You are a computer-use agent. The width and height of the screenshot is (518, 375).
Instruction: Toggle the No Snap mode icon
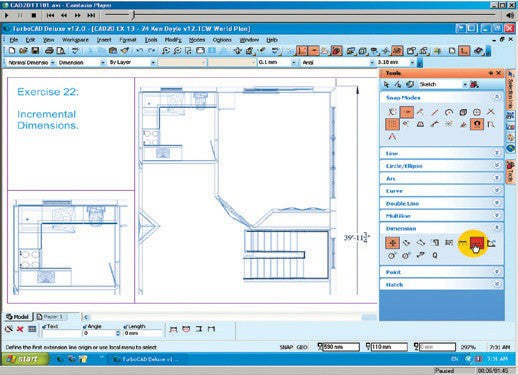(392, 112)
